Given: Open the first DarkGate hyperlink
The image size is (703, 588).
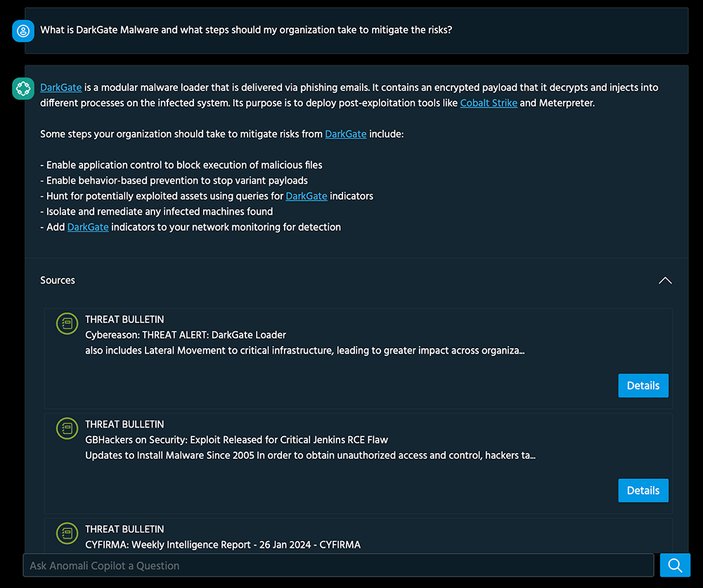Looking at the screenshot, I should click(60, 87).
